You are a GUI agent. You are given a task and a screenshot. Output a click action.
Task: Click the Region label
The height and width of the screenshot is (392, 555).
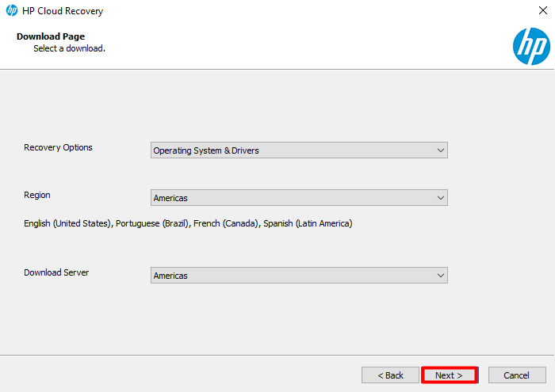(x=37, y=195)
